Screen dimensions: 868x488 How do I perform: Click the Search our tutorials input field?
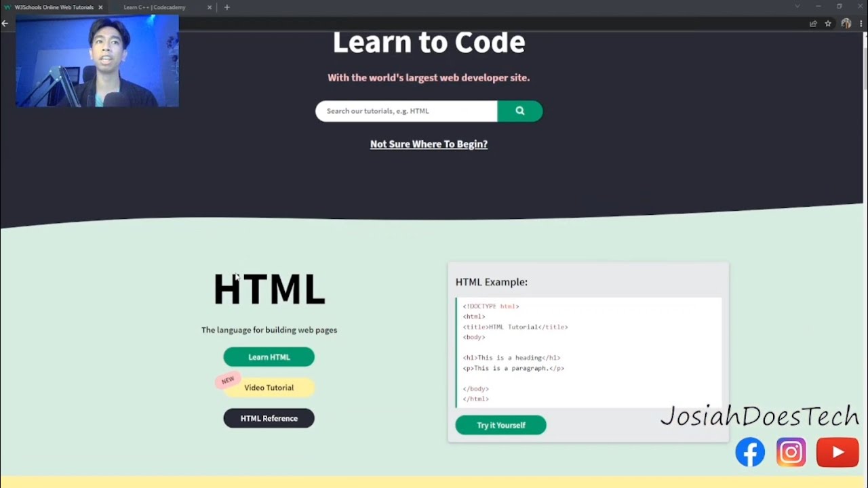tap(406, 111)
